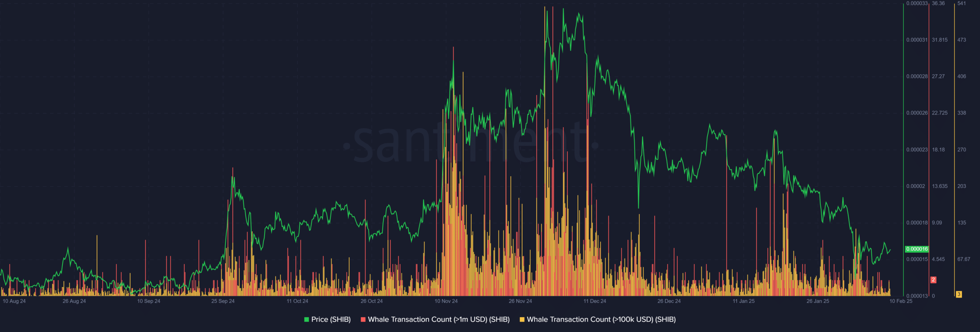
Task: Click the 203 axis label
Action: [x=962, y=186]
